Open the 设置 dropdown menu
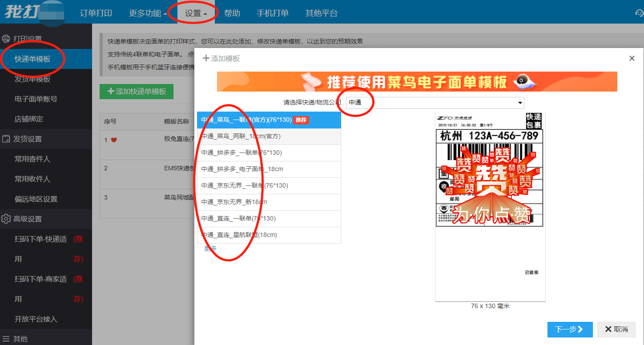The height and width of the screenshot is (345, 644). point(196,13)
